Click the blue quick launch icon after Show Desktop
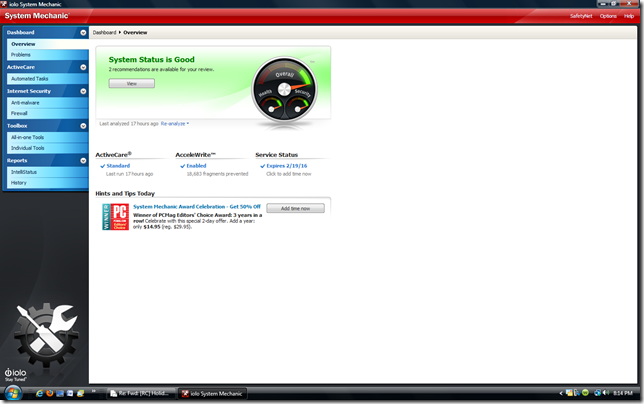This screenshot has height=404, width=644. tap(70, 393)
